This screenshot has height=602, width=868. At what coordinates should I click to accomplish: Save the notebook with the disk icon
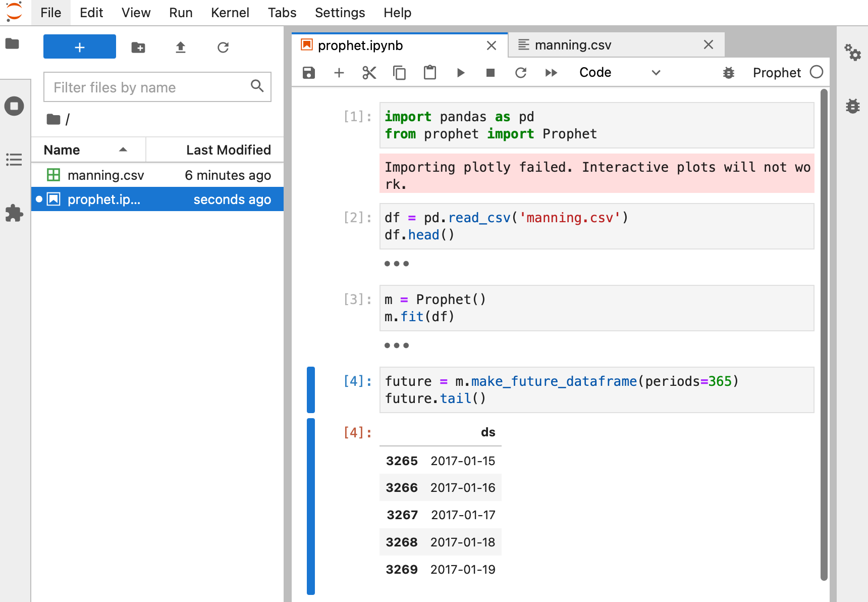pyautogui.click(x=309, y=73)
